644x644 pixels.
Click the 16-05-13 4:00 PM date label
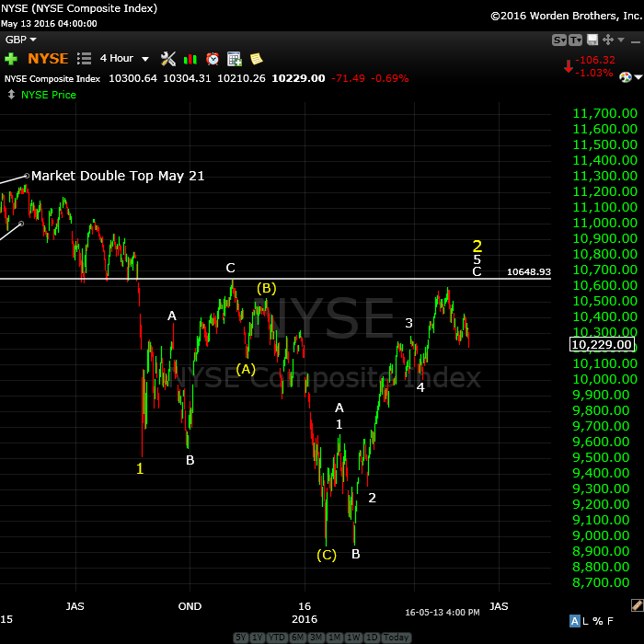tap(443, 613)
